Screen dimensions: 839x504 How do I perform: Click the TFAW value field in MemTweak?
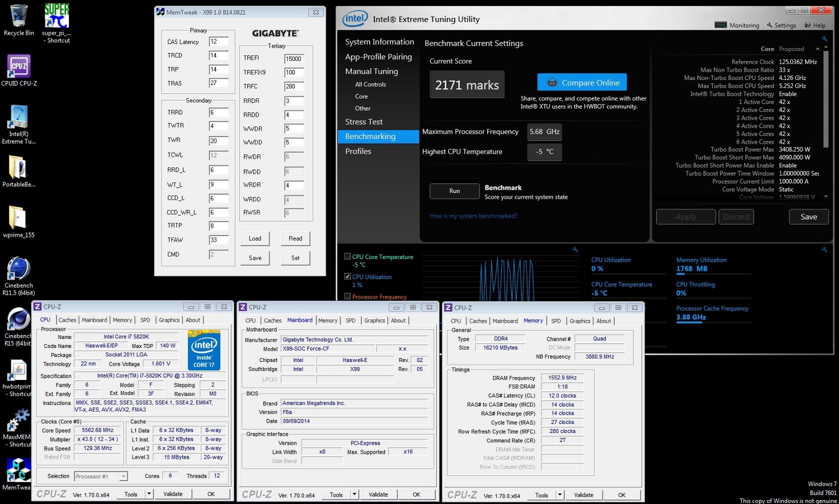[x=219, y=240]
